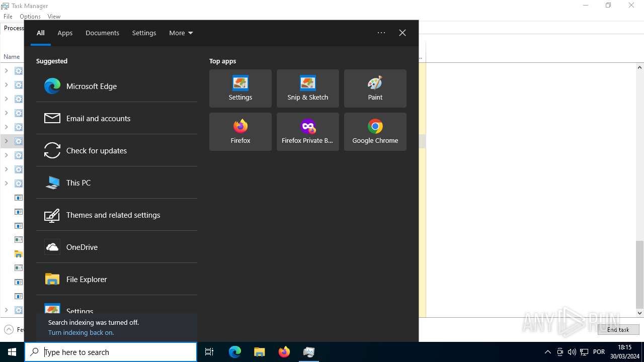Launch the Google Chrome tile
This screenshot has height=362, width=644.
click(375, 132)
